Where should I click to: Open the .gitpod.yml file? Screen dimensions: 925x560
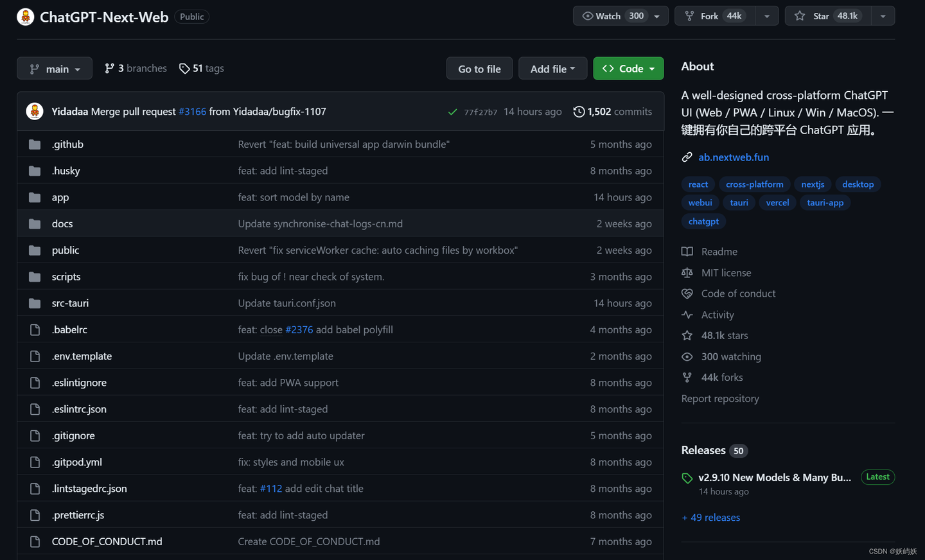pyautogui.click(x=77, y=462)
